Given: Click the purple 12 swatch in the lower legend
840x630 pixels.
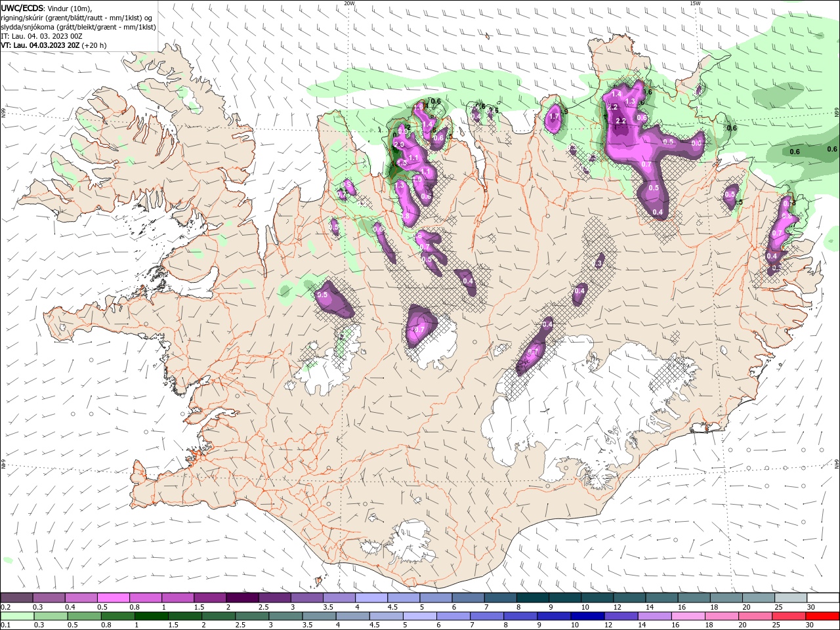Looking at the screenshot, I should [x=621, y=616].
